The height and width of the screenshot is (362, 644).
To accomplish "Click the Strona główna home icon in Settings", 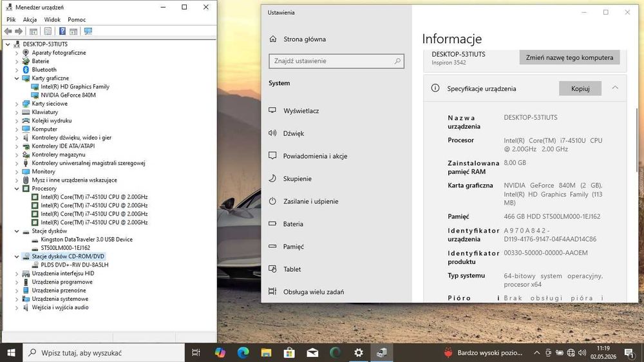I will (272, 39).
